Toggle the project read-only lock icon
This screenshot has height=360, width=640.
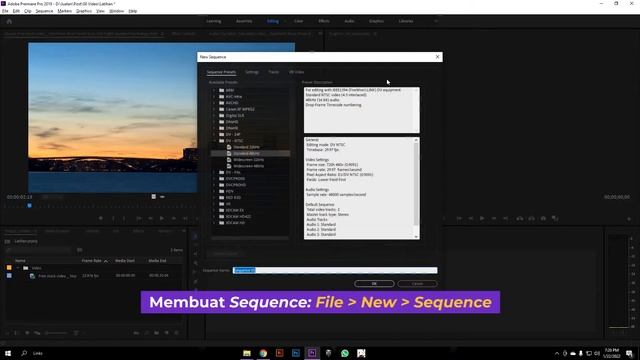(7, 333)
